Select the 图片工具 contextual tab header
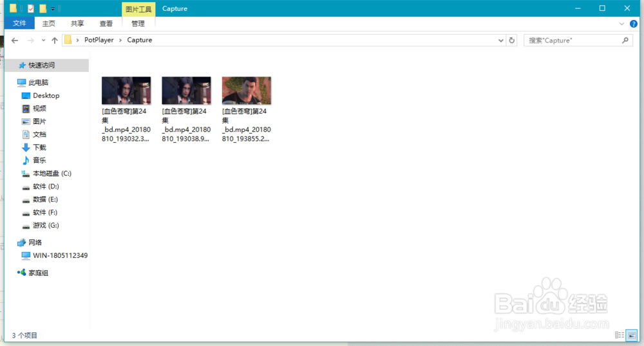 pyautogui.click(x=138, y=9)
